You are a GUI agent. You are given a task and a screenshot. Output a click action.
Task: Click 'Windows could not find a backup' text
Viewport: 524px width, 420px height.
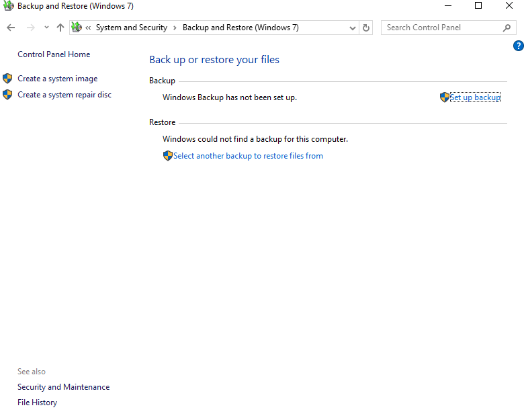tap(255, 139)
